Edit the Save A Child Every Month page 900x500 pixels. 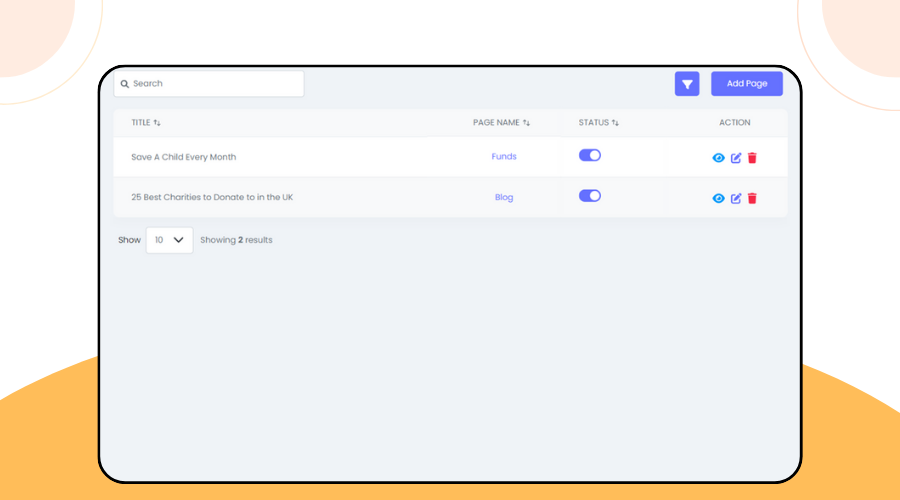(736, 158)
